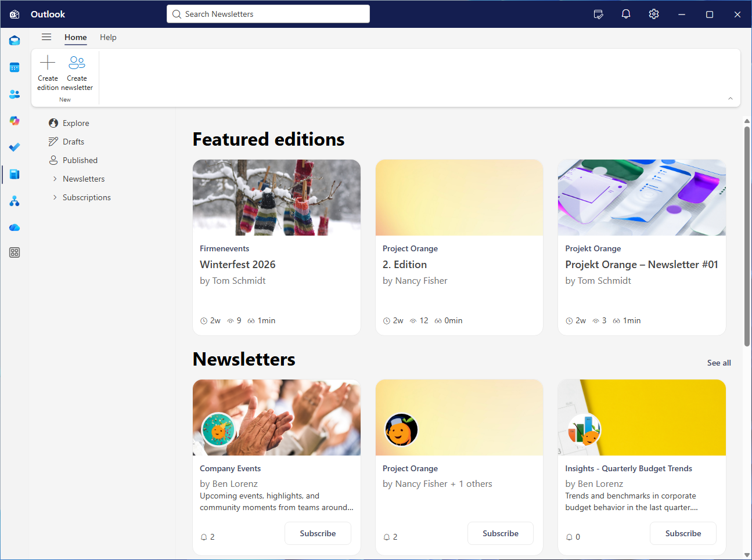Open Mail from the left app bar
This screenshot has width=752, height=560.
pos(15,41)
